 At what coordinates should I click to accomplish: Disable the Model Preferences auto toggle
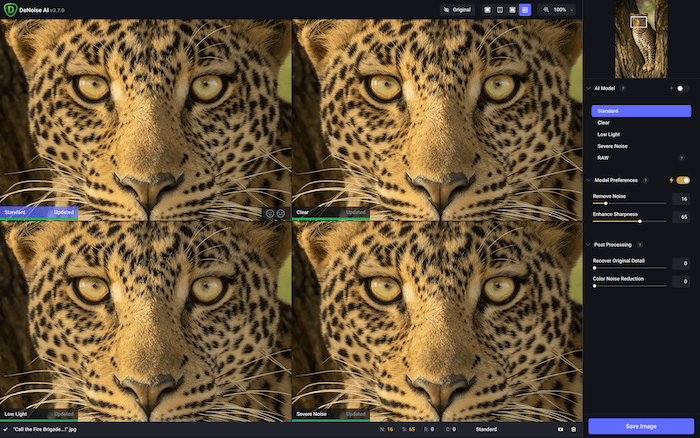tap(683, 180)
